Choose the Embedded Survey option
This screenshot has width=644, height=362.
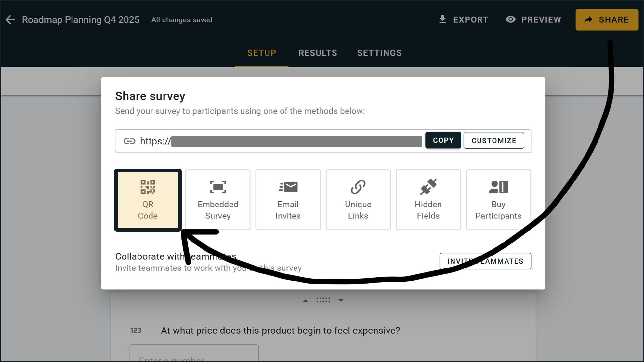(x=218, y=200)
